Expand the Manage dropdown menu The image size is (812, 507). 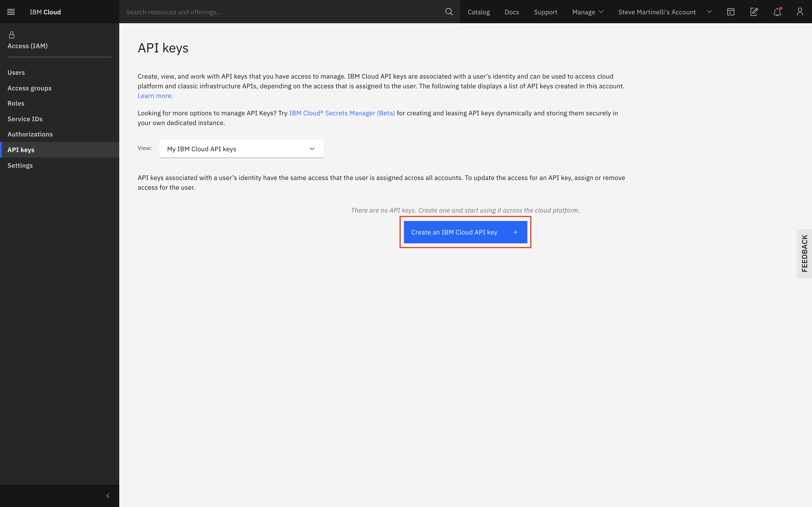(587, 12)
